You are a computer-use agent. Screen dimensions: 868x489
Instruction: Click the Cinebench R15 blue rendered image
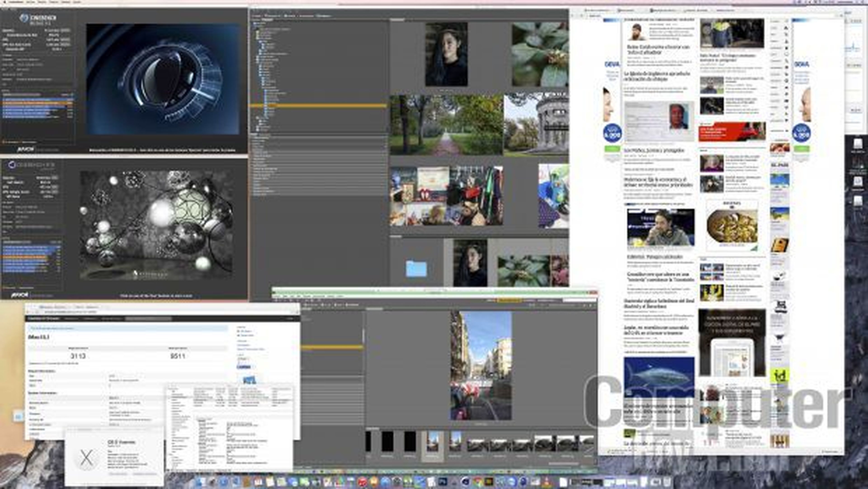tap(163, 79)
